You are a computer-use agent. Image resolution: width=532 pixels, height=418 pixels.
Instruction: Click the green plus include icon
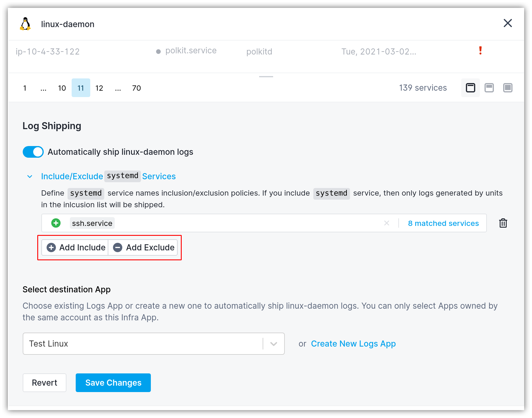[x=56, y=223]
